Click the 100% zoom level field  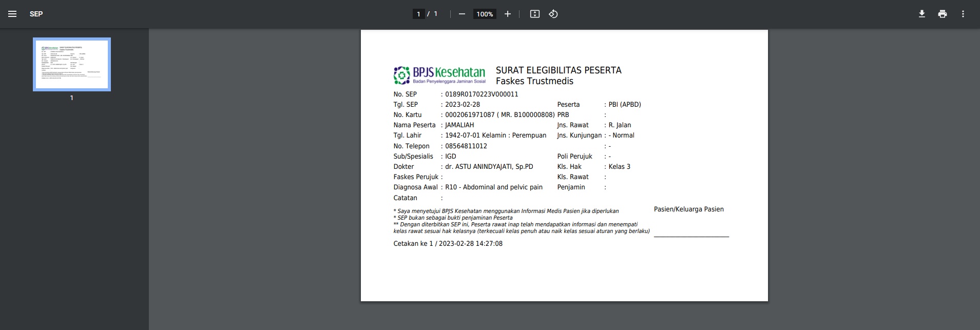click(485, 14)
